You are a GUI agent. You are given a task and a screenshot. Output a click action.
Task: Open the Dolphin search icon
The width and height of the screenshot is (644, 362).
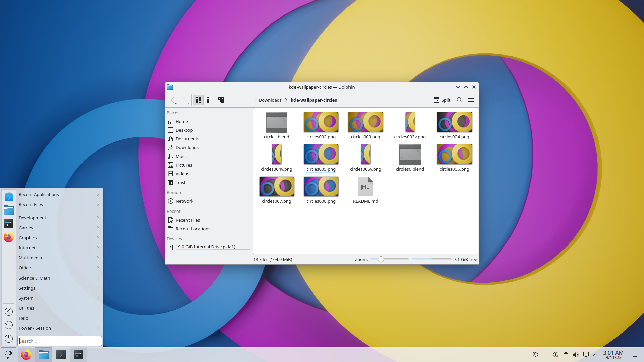click(460, 100)
